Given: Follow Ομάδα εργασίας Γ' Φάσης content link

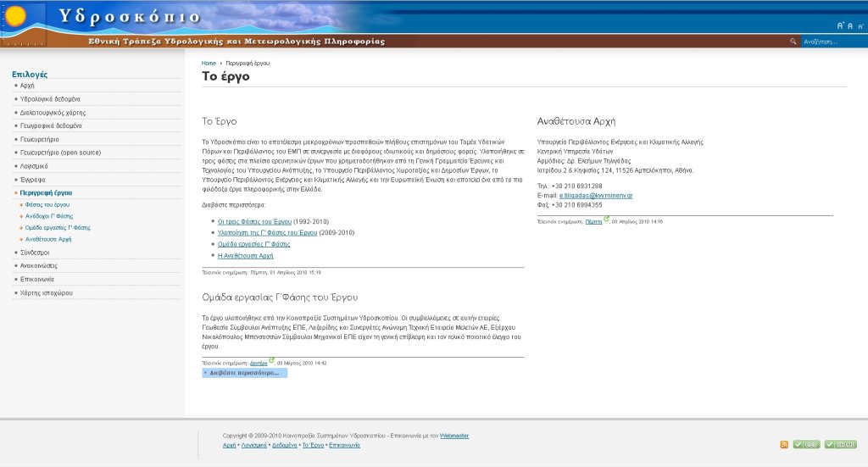Looking at the screenshot, I should [253, 244].
